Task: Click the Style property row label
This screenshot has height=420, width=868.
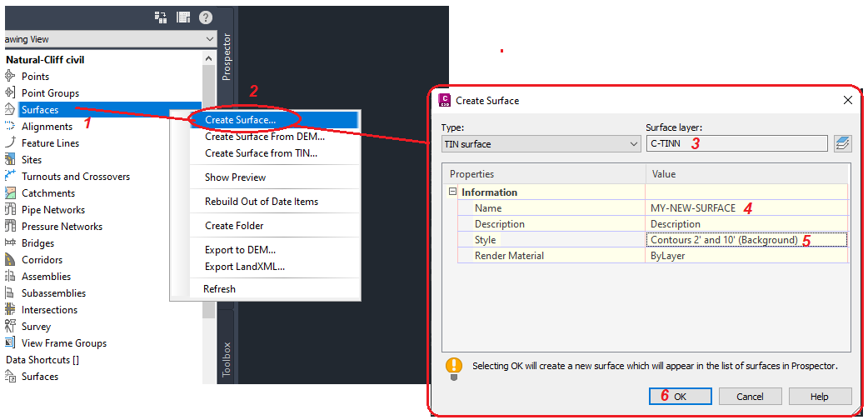Action: click(x=486, y=240)
